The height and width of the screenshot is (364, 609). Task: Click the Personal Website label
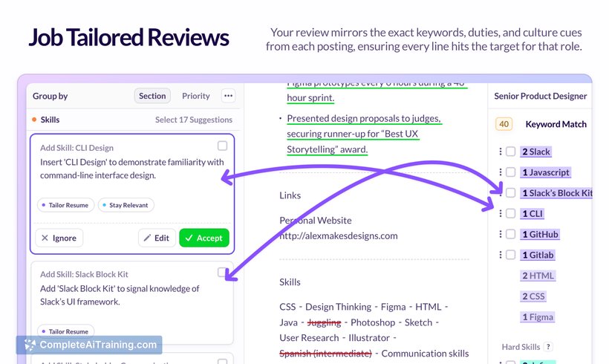pyautogui.click(x=316, y=221)
